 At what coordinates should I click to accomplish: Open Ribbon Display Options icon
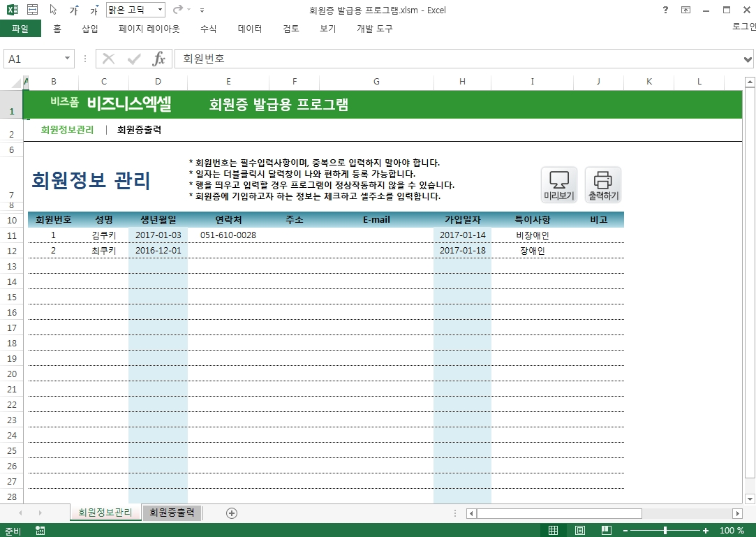(x=685, y=10)
